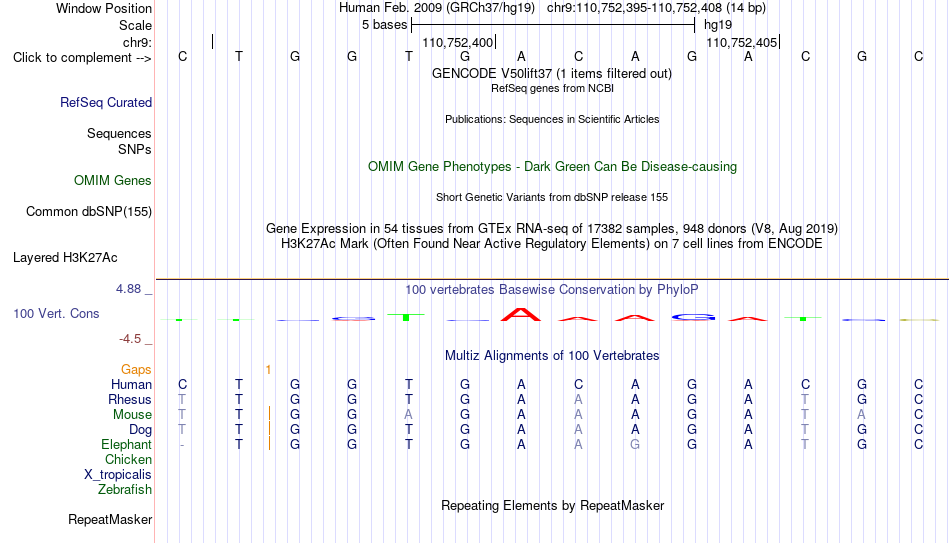Click the RepeatMasker track label
This screenshot has height=543, width=950.
(x=110, y=519)
